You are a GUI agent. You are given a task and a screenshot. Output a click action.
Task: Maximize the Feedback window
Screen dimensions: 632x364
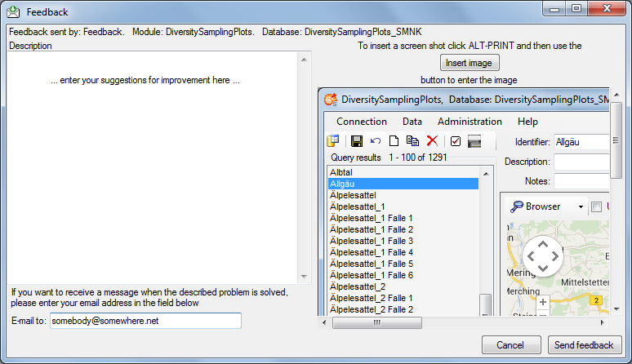[576, 9]
